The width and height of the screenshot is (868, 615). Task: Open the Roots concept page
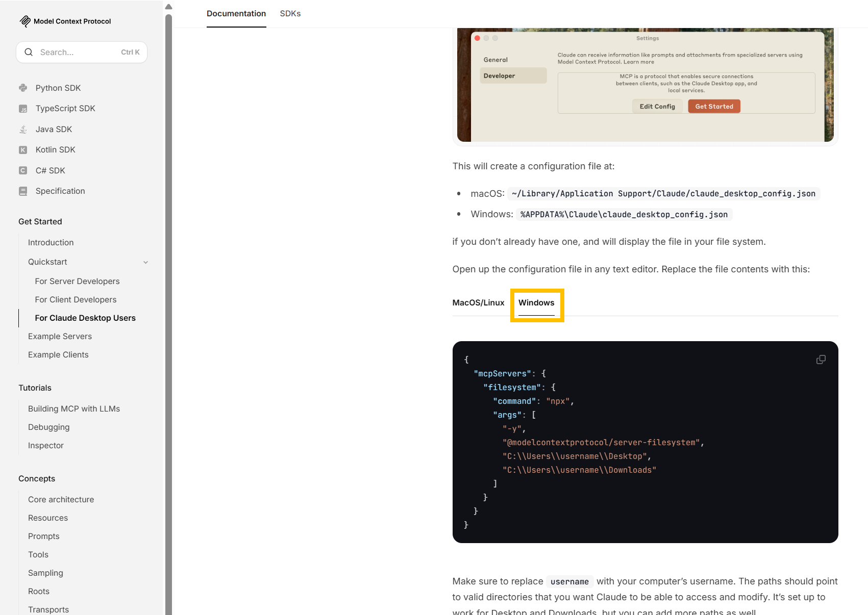point(39,592)
